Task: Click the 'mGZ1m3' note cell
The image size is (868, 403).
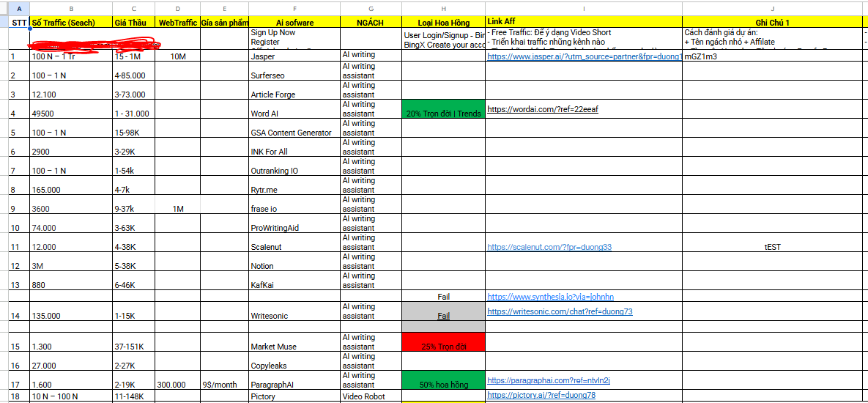Action: [772, 56]
